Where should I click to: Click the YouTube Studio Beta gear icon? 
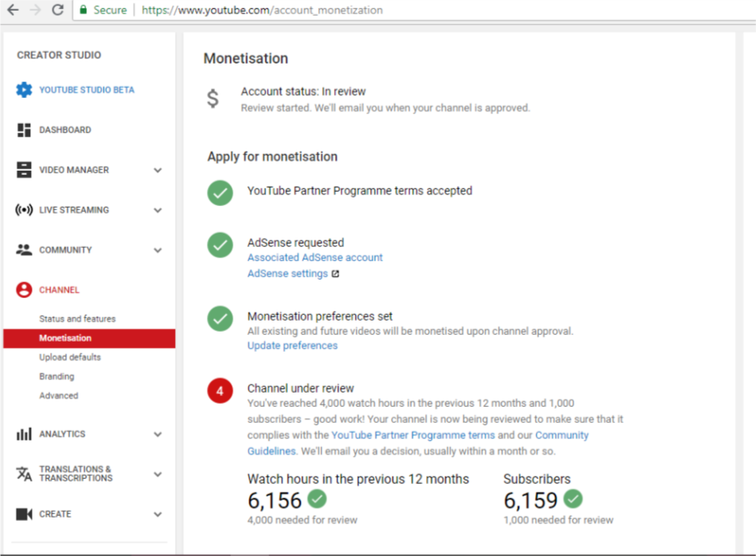pos(24,90)
